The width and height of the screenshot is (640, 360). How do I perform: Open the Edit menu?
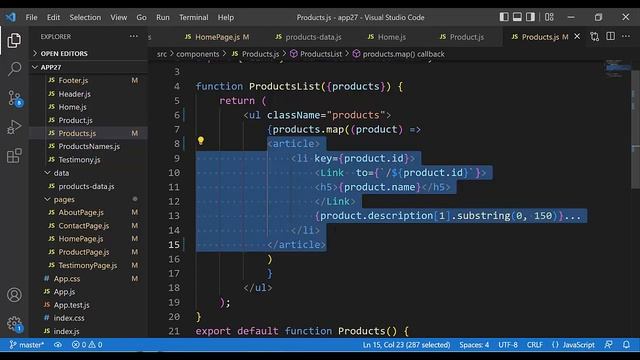[x=53, y=18]
